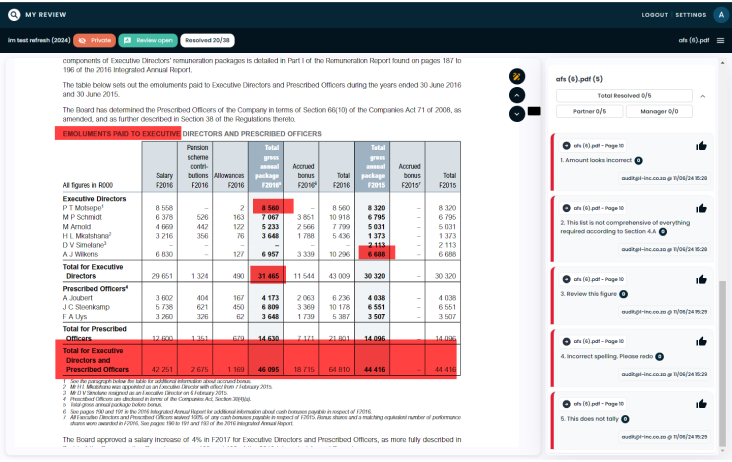Toggle the Private status pill
This screenshot has height=462, width=732.
coord(95,40)
